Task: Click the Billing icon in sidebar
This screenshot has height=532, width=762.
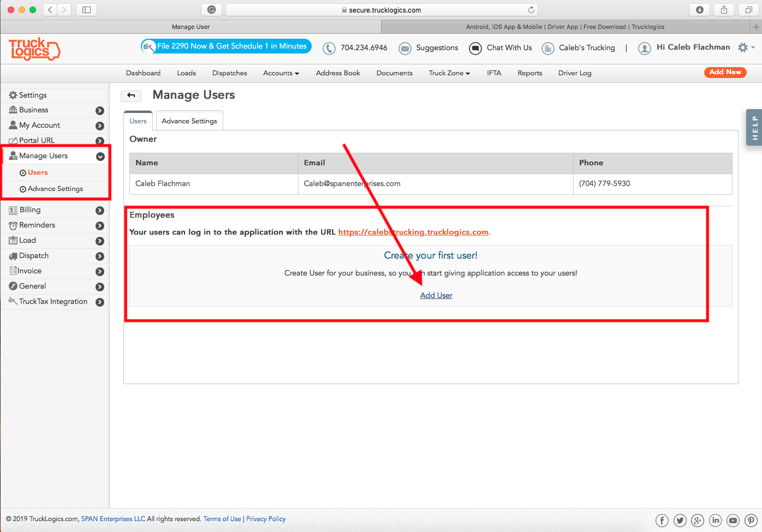Action: [x=13, y=210]
